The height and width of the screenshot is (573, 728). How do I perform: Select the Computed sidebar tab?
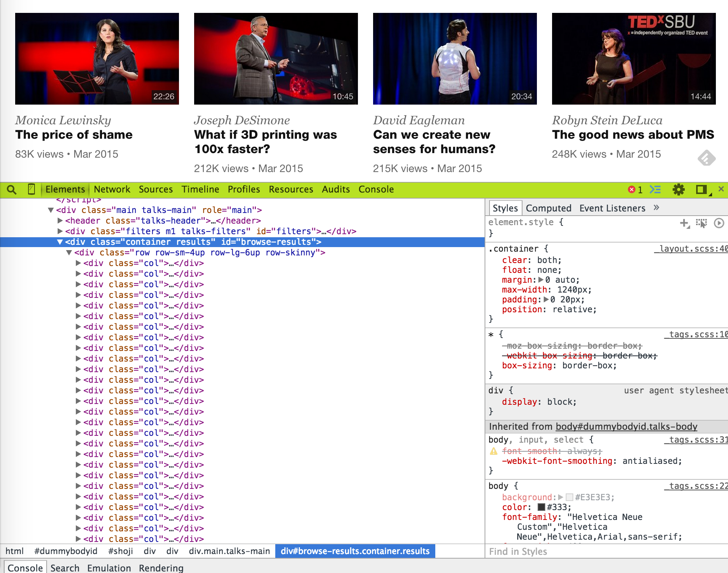click(549, 208)
